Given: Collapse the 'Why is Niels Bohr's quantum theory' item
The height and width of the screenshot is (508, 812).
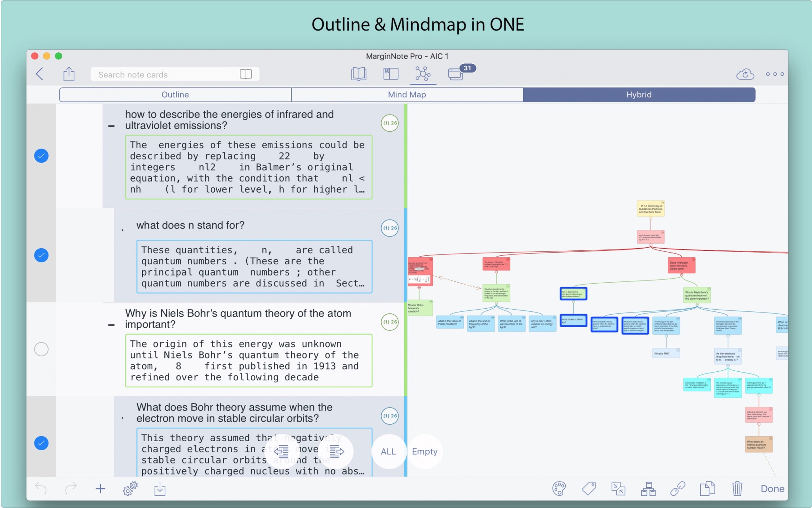Looking at the screenshot, I should [111, 325].
